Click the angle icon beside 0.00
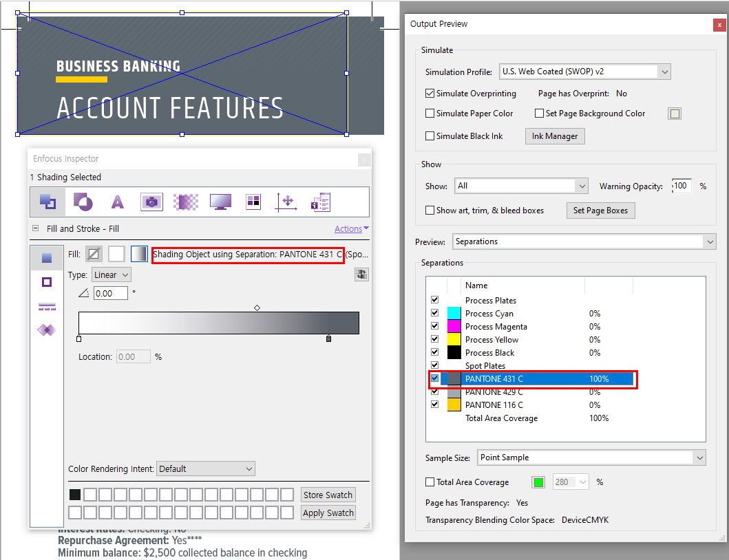Image resolution: width=729 pixels, height=560 pixels. click(x=84, y=293)
